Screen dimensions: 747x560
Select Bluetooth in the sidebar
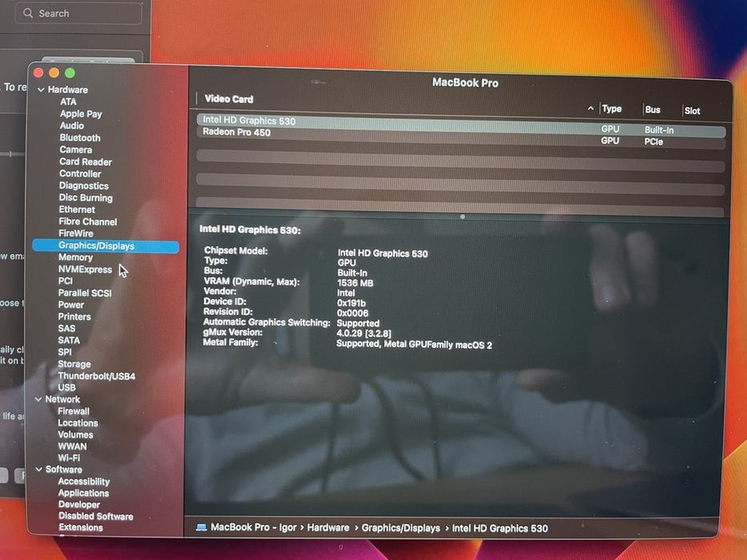pos(80,138)
